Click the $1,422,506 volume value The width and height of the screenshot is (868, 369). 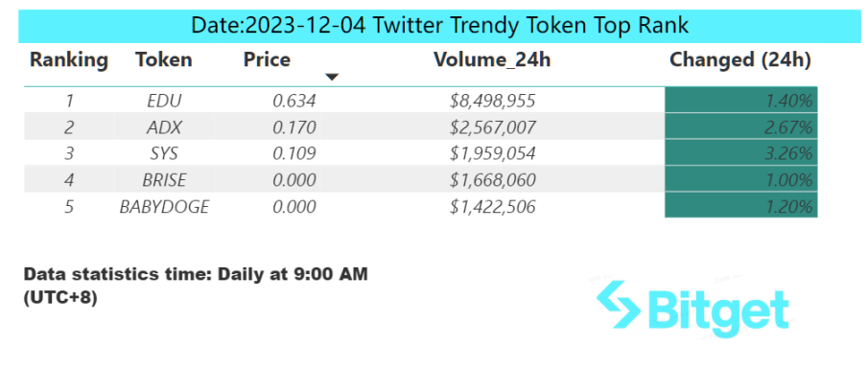pos(492,206)
